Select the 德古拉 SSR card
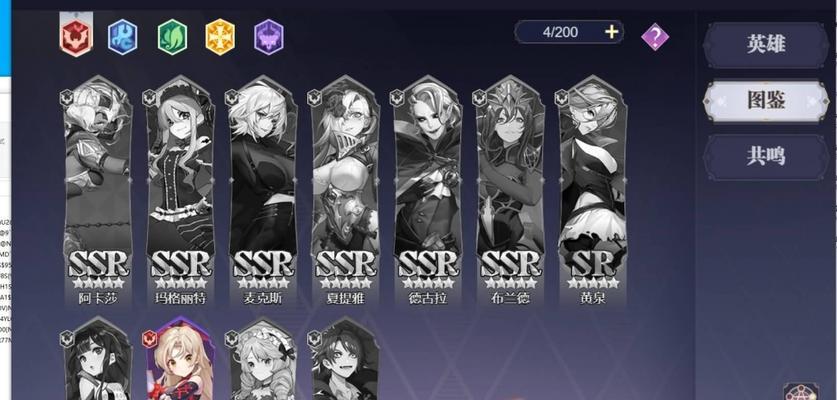The image size is (837, 400). click(x=428, y=191)
